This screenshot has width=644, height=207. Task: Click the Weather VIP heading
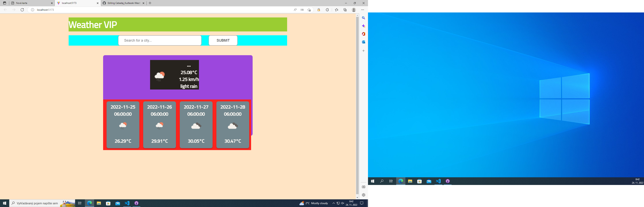click(93, 25)
